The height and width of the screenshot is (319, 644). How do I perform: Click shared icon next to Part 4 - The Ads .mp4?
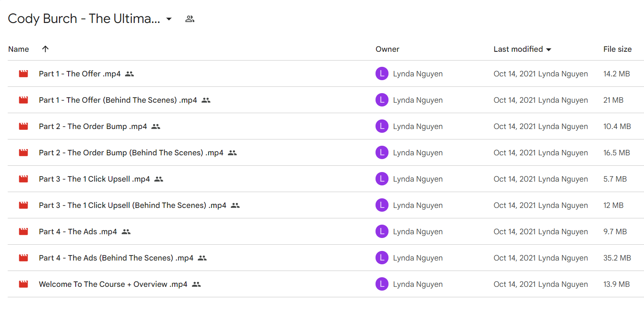coord(126,232)
